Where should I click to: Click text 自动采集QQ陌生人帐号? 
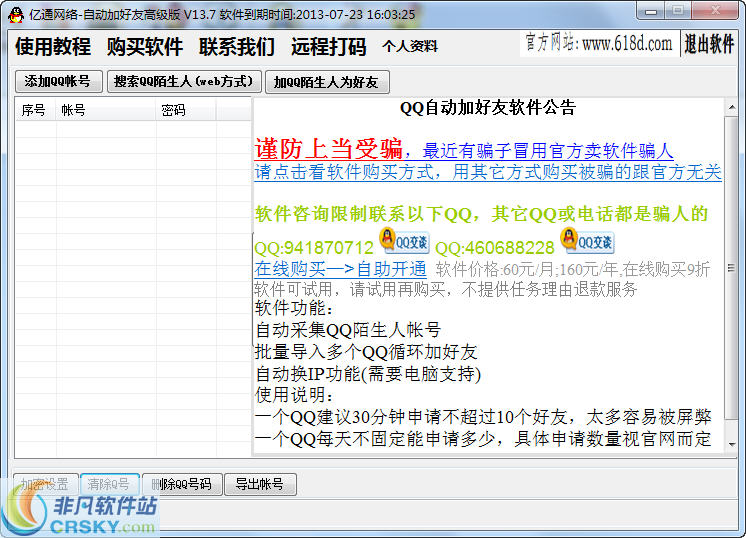[x=348, y=330]
